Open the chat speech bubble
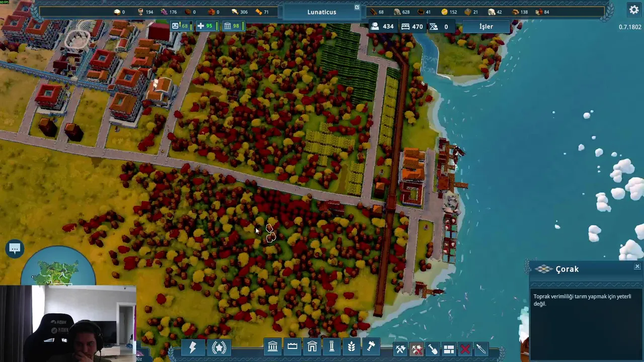This screenshot has height=362, width=644. (15, 248)
